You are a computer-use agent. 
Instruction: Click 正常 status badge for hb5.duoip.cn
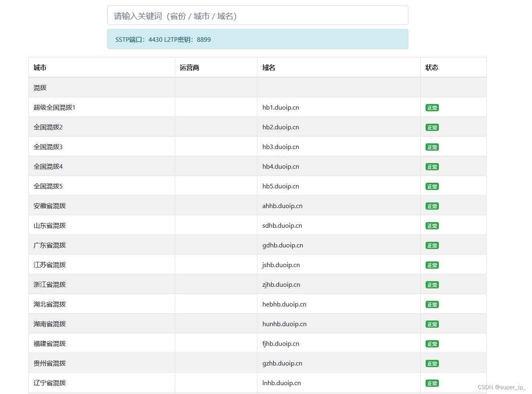432,186
